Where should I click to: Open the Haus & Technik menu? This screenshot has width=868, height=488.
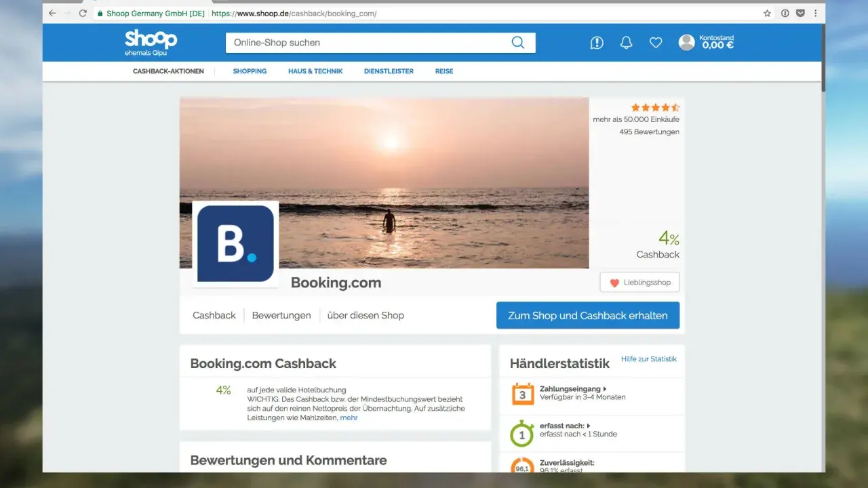coord(315,71)
